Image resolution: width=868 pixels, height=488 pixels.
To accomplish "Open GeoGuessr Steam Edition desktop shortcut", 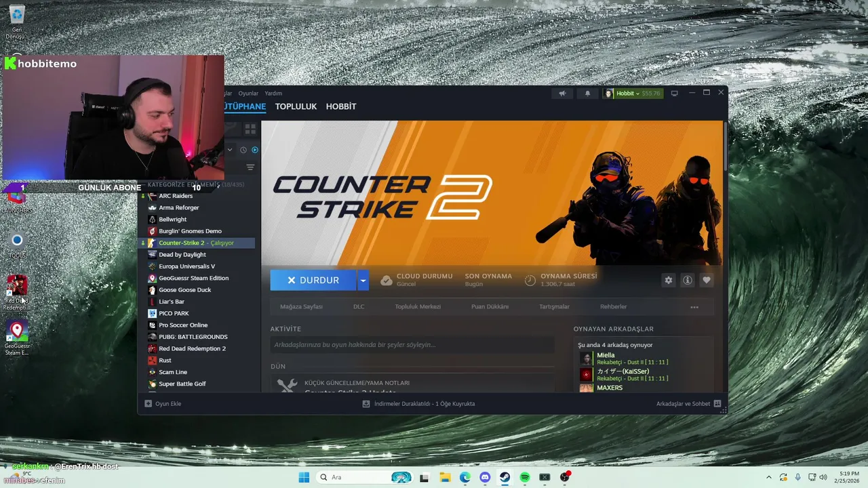I will point(17,338).
